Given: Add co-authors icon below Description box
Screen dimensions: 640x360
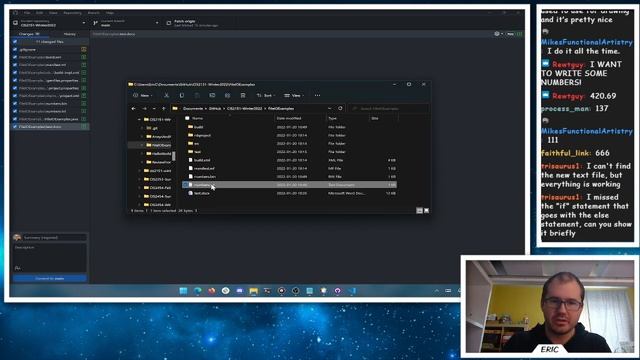Looking at the screenshot, I should pyautogui.click(x=17, y=268).
